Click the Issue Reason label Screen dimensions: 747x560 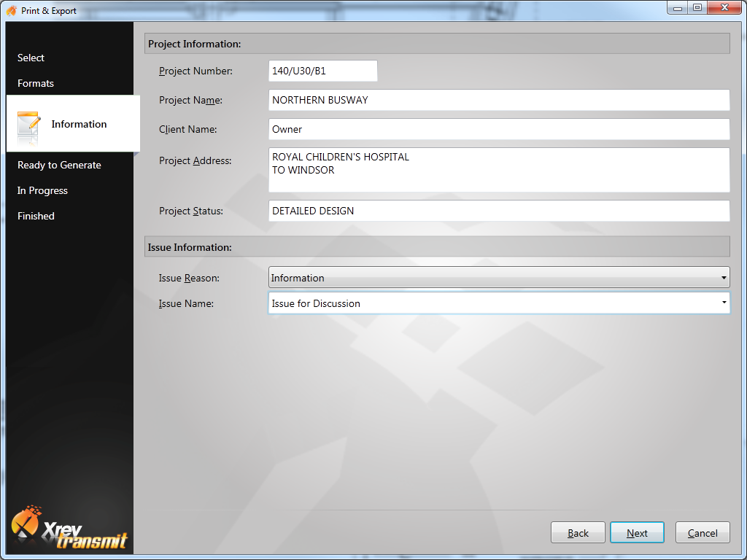point(189,278)
